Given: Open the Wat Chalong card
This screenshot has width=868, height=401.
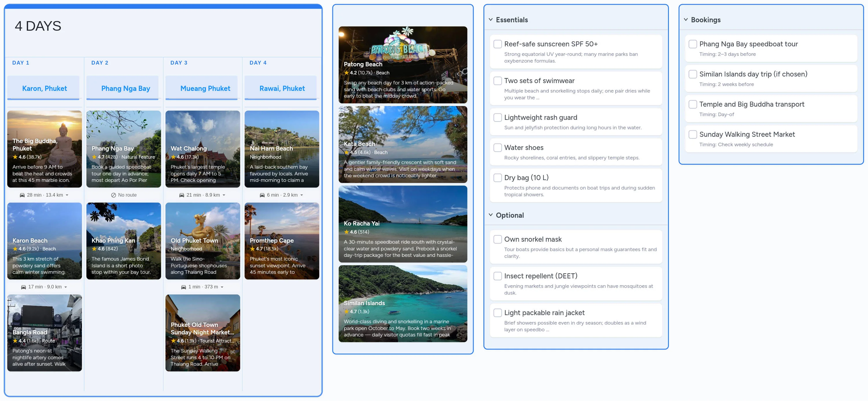Looking at the screenshot, I should (x=203, y=149).
